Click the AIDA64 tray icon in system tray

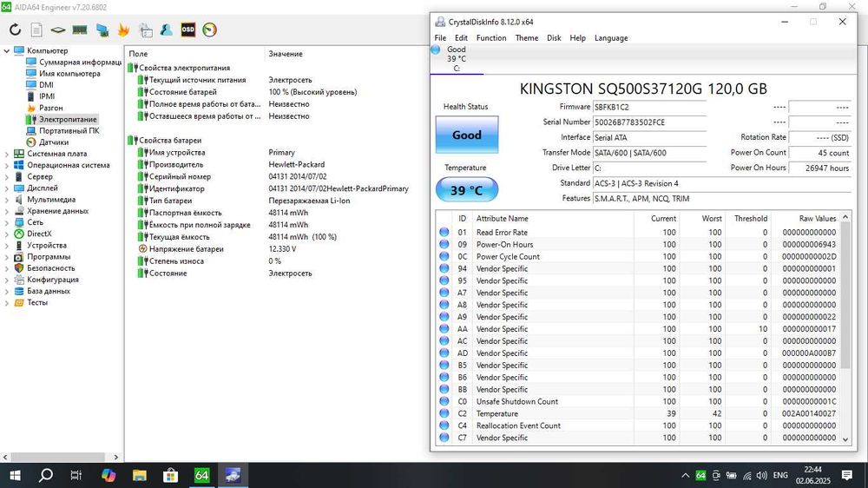point(700,475)
